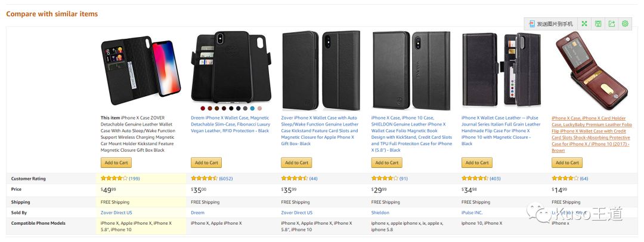Select the pink color swatch for Dreem case
The width and height of the screenshot is (644, 242).
(259, 108)
